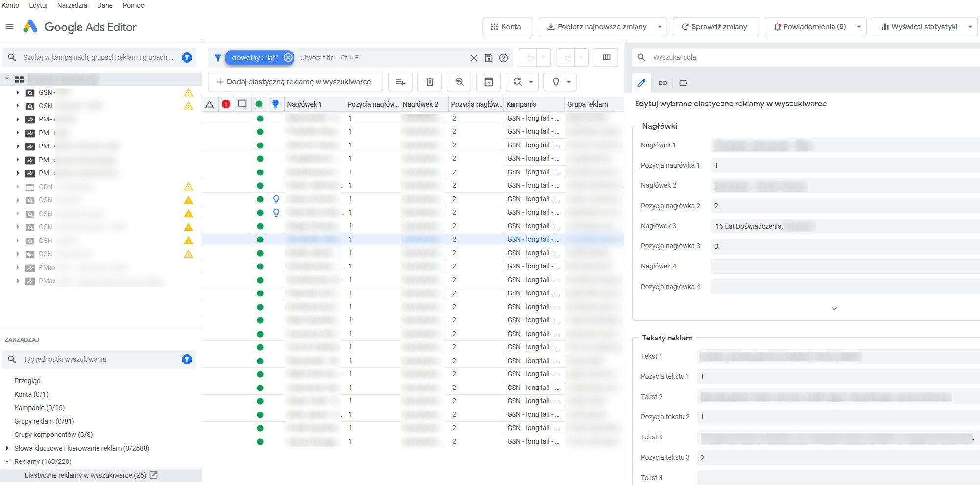Click Powiadomienia (5) button
The image size is (980, 485).
(809, 26)
